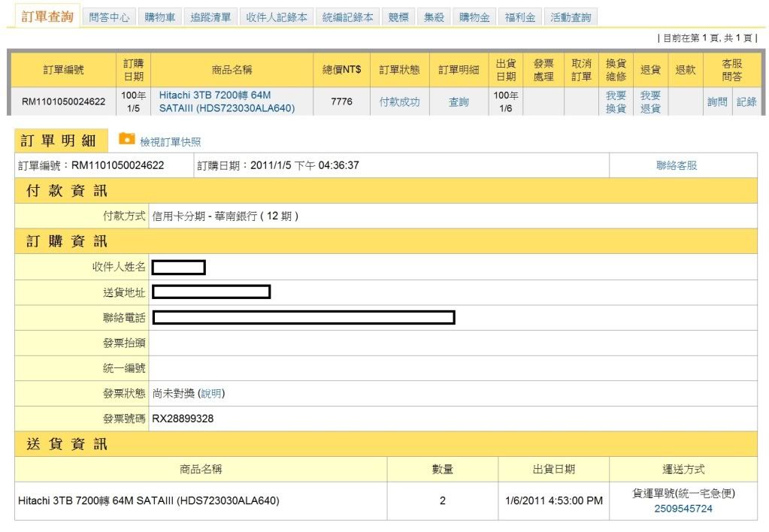The image size is (769, 532).
Task: Open tracking number 2509545724
Action: tap(683, 509)
